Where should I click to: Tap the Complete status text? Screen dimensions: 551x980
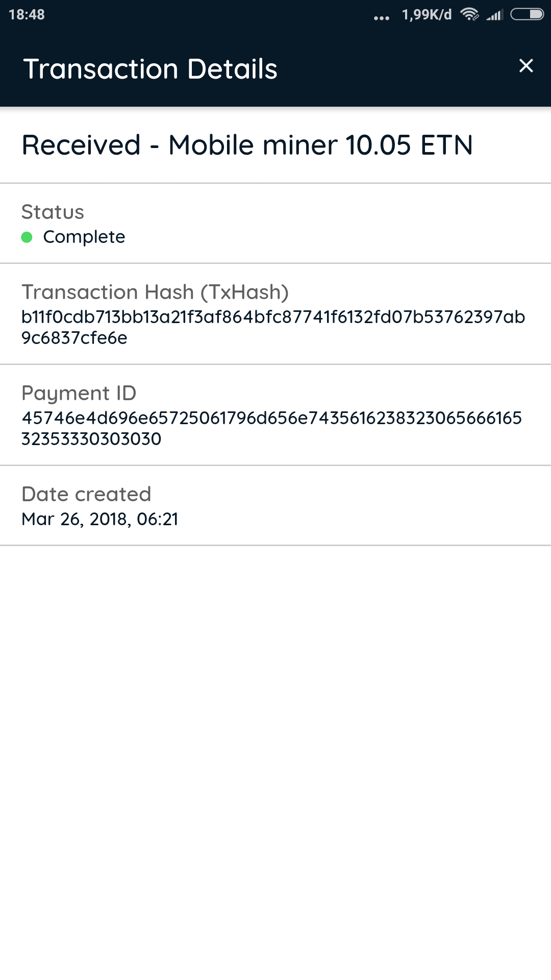click(84, 237)
